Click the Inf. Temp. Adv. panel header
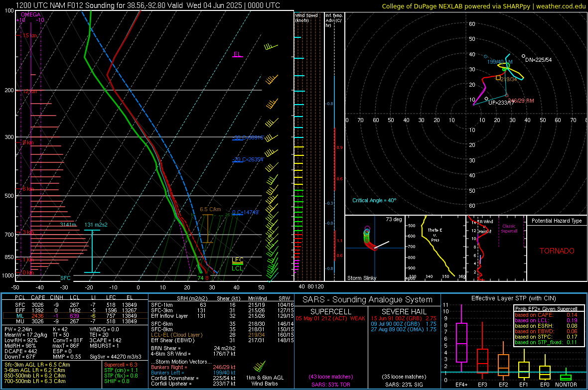 (x=334, y=20)
